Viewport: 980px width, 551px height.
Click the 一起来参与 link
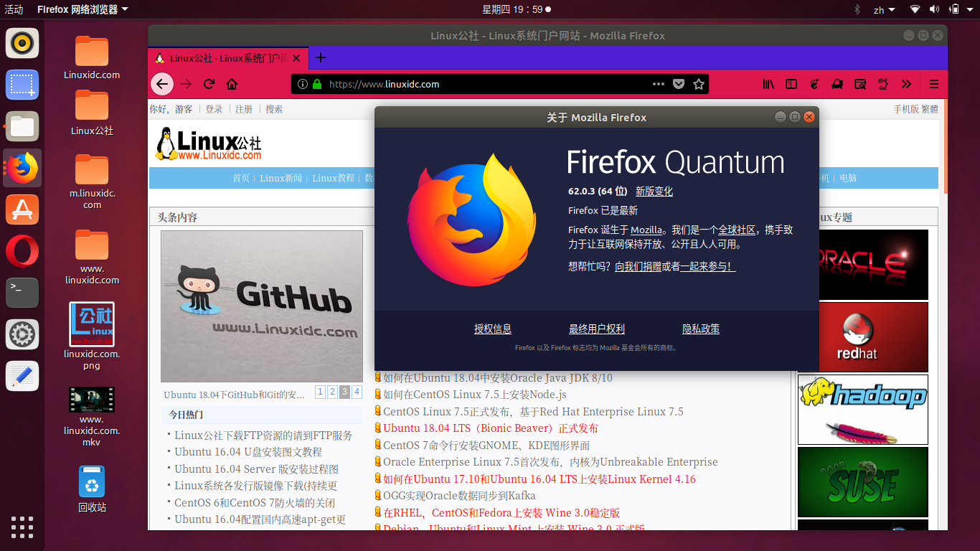[x=708, y=267]
